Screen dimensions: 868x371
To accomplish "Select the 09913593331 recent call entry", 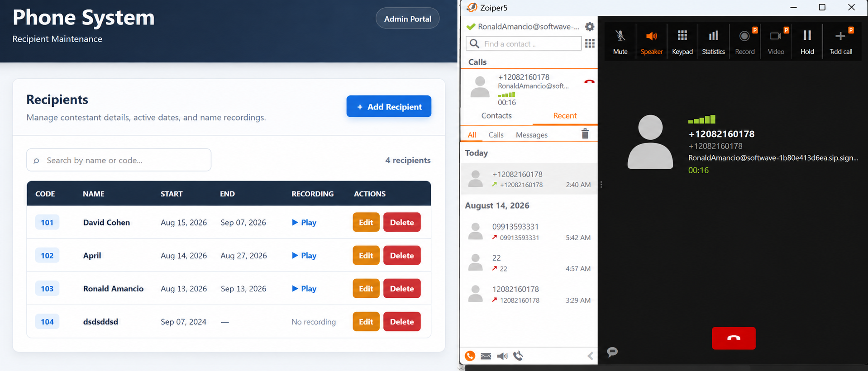I will 529,232.
